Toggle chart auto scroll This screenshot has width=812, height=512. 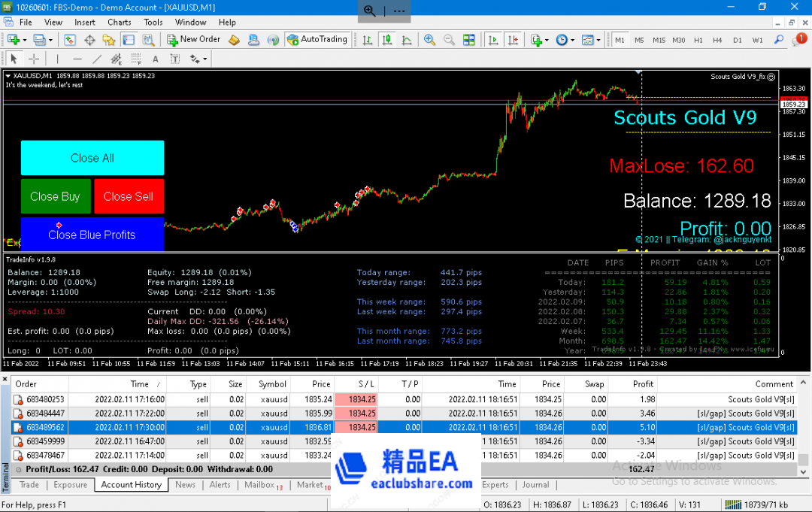tap(494, 40)
